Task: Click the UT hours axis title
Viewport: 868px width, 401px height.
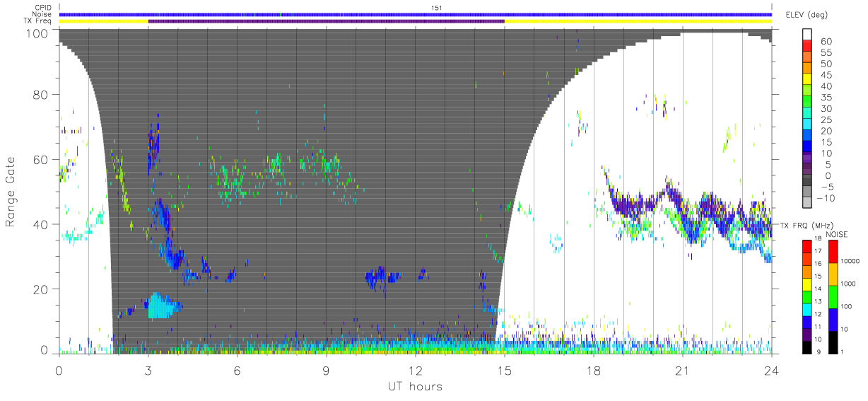Action: (415, 386)
